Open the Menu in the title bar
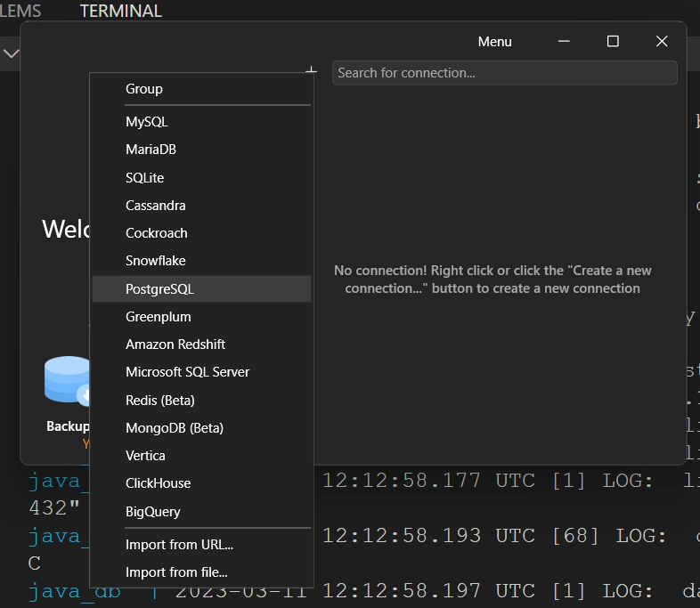 [x=494, y=42]
